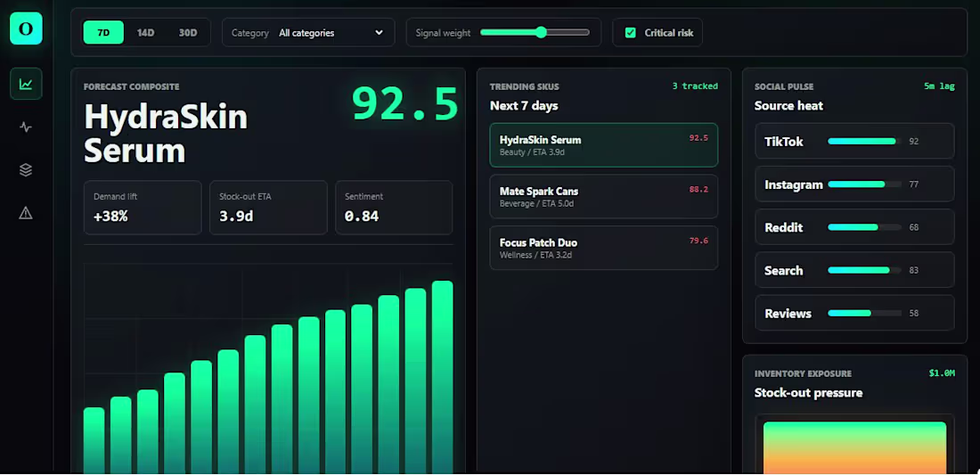The width and height of the screenshot is (980, 475).
Task: Click the TikTok source heat row
Action: [x=854, y=141]
